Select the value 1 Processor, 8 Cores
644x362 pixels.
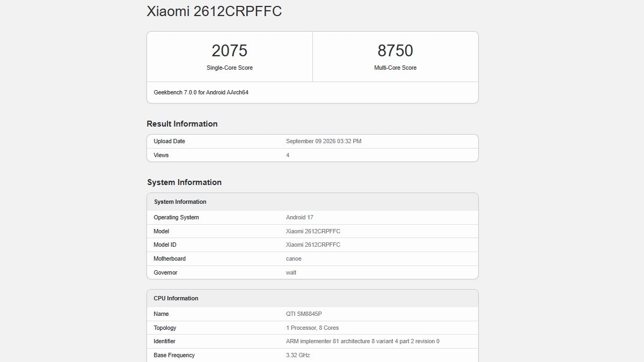coord(312,328)
